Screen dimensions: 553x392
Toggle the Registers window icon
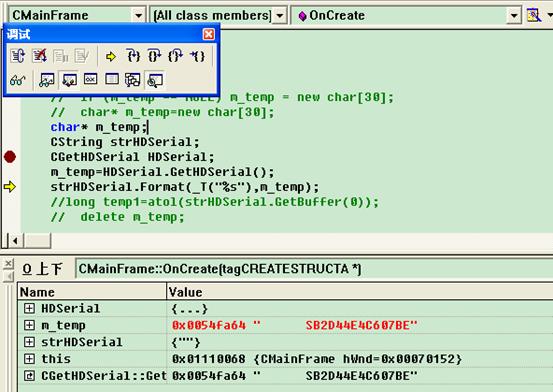click(x=91, y=79)
